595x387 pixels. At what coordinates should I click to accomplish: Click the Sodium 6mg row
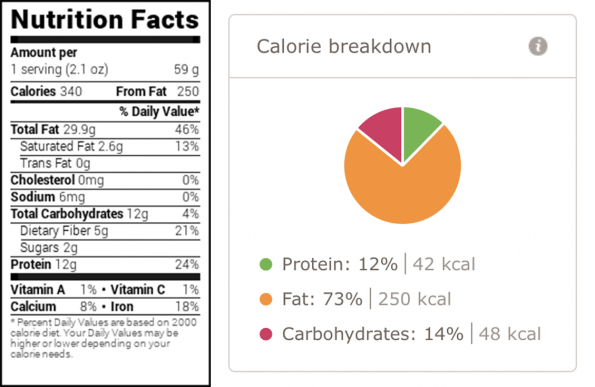[x=105, y=197]
